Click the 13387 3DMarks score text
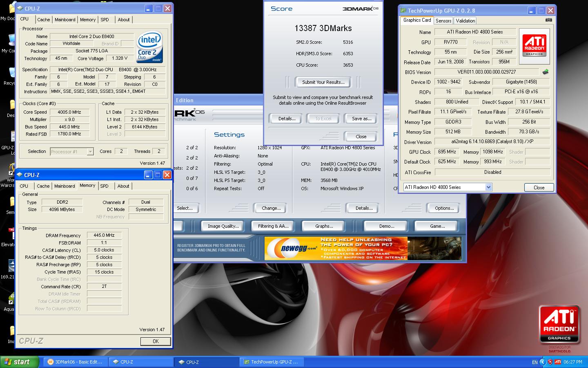The width and height of the screenshot is (588, 368). point(323,28)
